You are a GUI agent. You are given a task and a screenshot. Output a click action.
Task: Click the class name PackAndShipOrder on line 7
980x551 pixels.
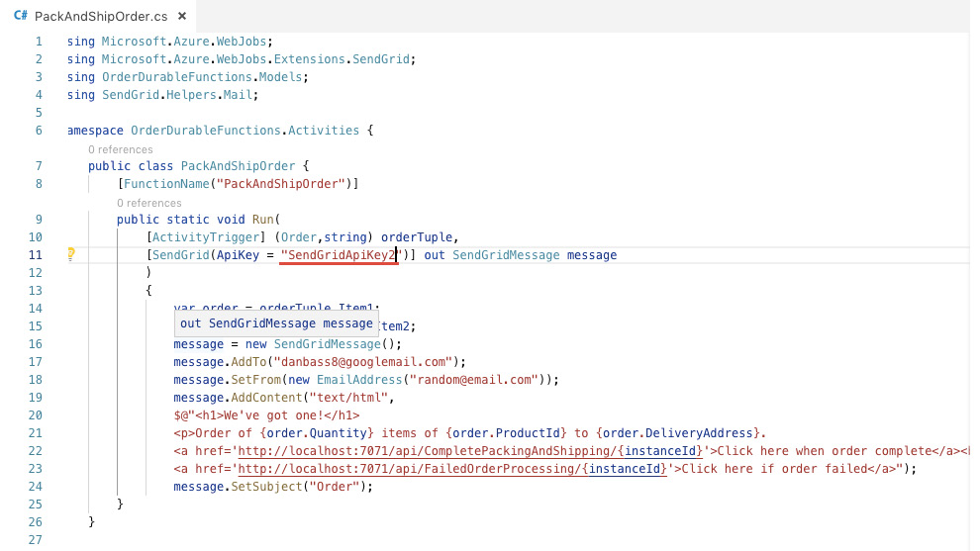click(x=238, y=166)
